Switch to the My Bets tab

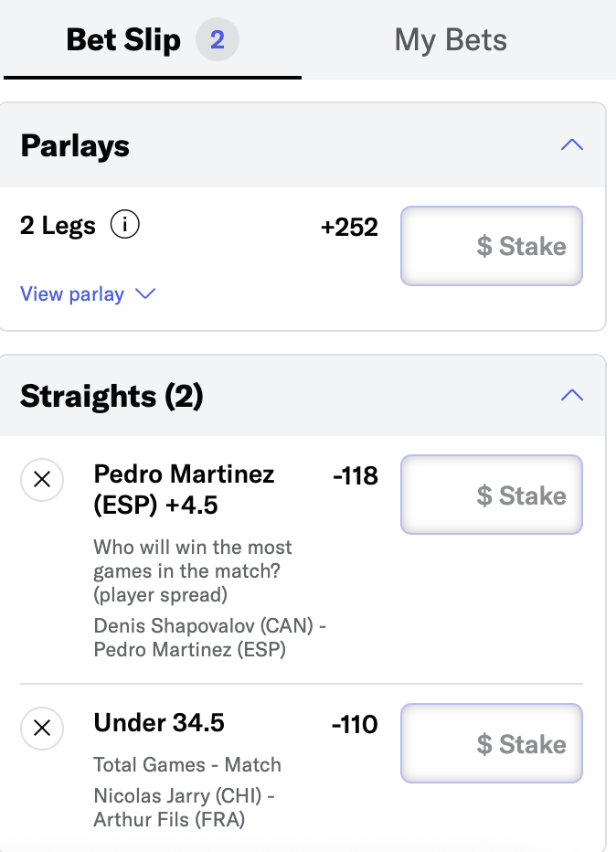click(451, 40)
